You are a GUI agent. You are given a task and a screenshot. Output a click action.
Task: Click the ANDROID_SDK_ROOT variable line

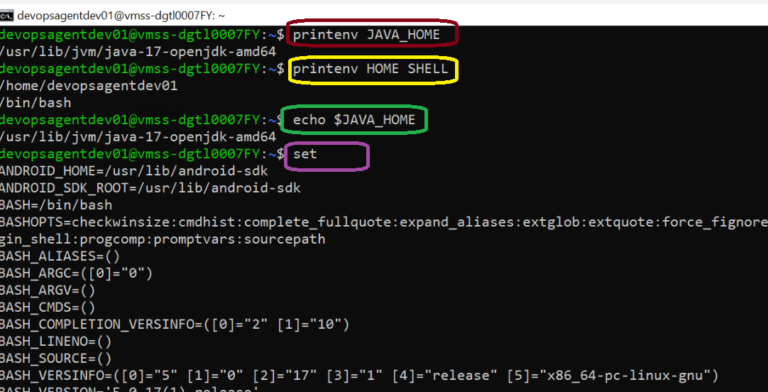pyautogui.click(x=150, y=188)
